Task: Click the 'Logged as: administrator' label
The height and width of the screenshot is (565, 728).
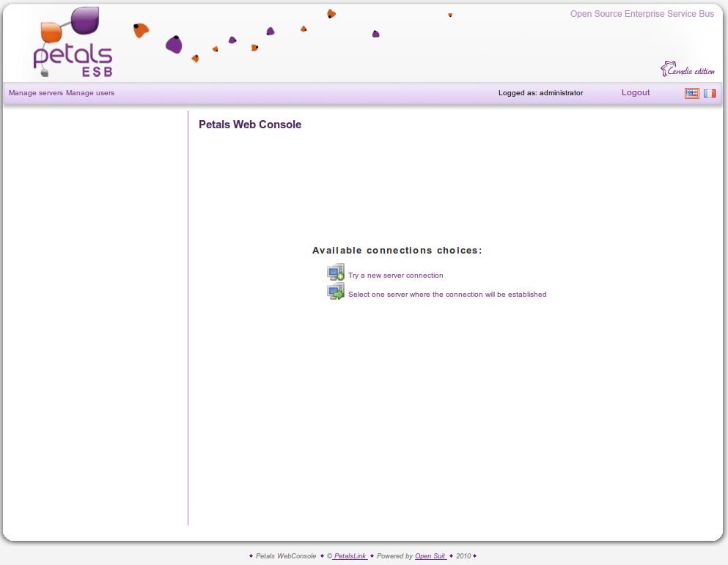Action: [540, 93]
